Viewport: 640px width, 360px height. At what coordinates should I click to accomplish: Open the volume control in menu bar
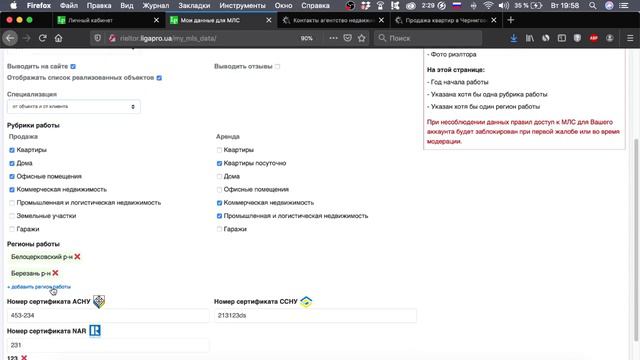[504, 6]
